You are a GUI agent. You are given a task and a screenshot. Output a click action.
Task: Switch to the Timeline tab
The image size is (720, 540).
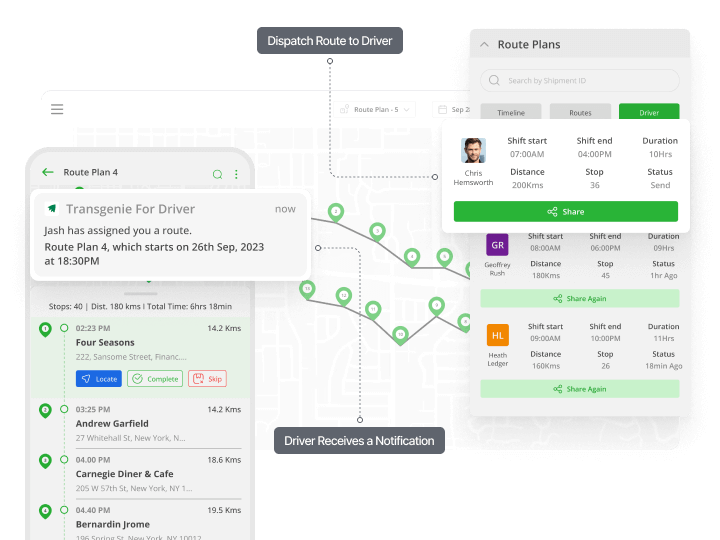pyautogui.click(x=511, y=112)
